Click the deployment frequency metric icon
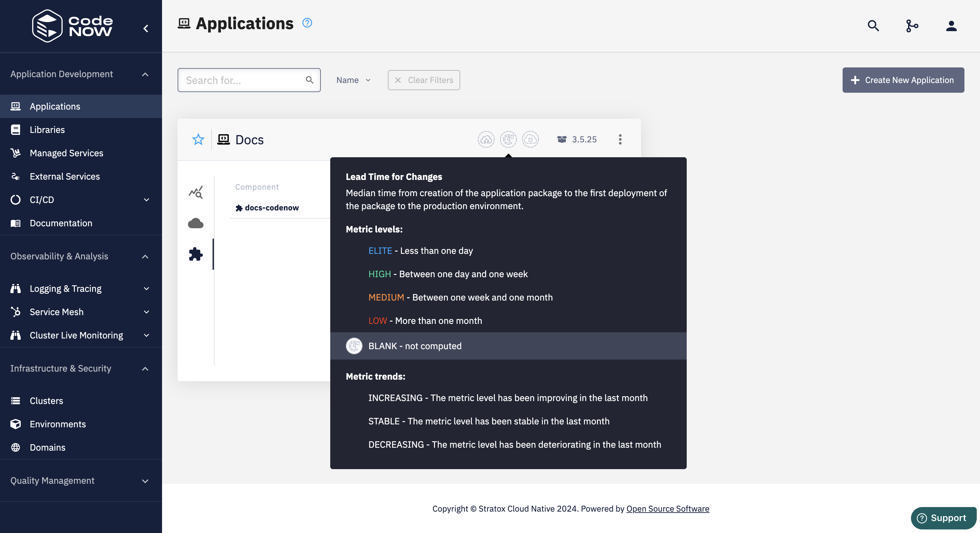This screenshot has height=533, width=980. [486, 139]
